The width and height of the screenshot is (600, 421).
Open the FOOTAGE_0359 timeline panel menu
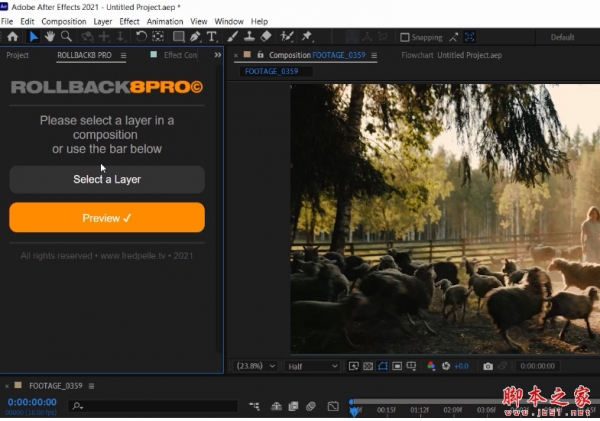tap(91, 386)
